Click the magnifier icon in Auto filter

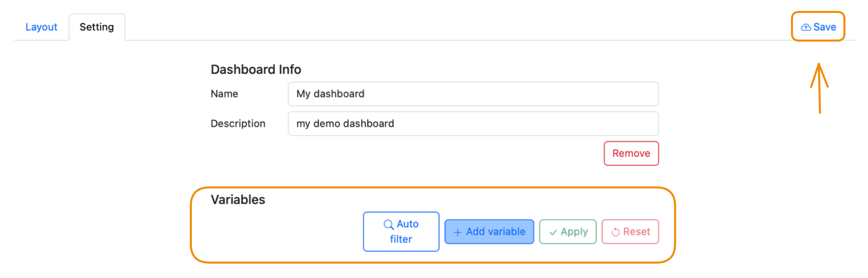(x=389, y=225)
